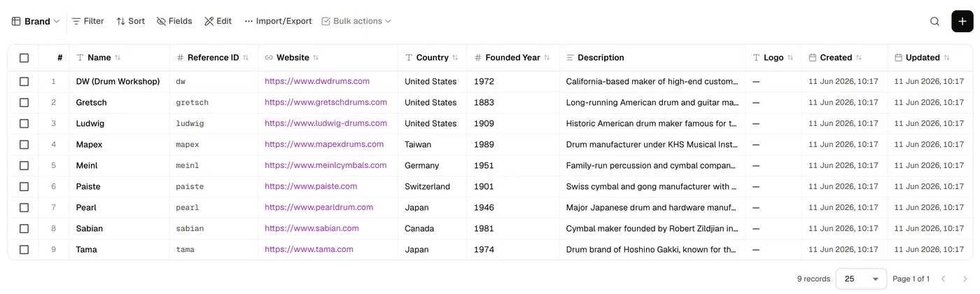This screenshot has height=294, width=980.
Task: Open the pearldrum.com website link
Action: pos(318,207)
